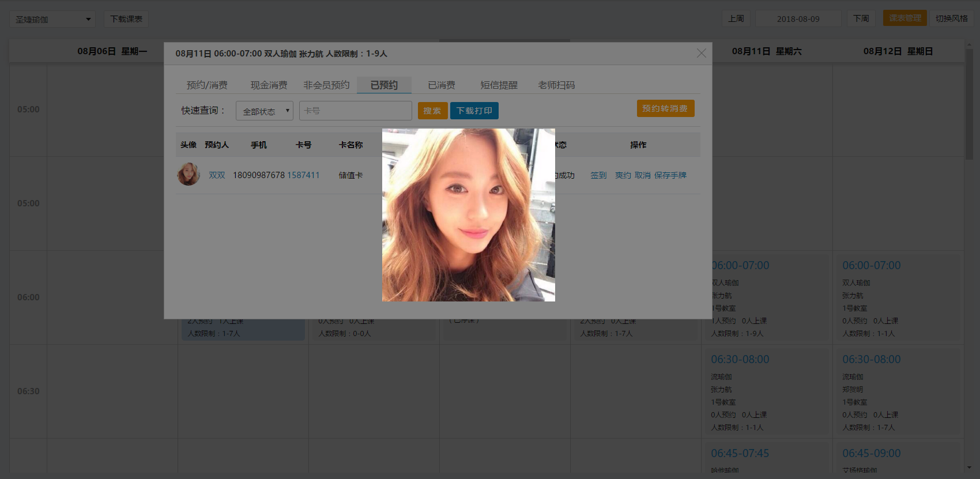The image size is (980, 479).
Task: Open the 短信提醒 tab
Action: click(x=499, y=85)
